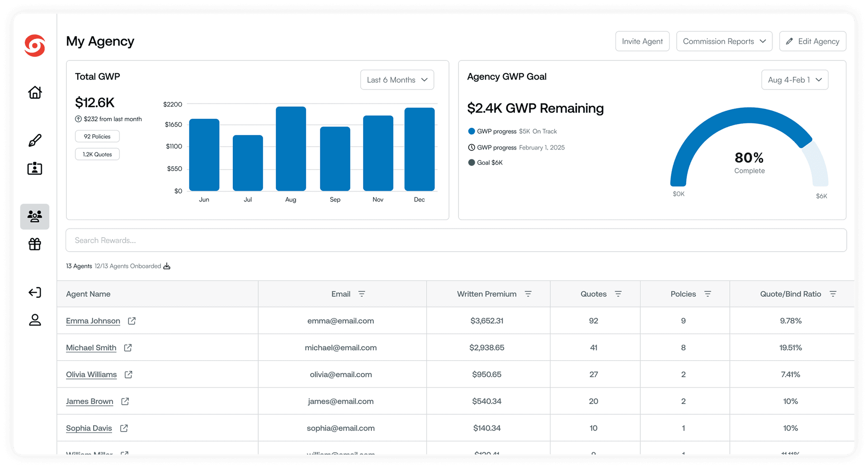The width and height of the screenshot is (868, 468).
Task: Open the ID badge sidebar icon
Action: [x=35, y=169]
